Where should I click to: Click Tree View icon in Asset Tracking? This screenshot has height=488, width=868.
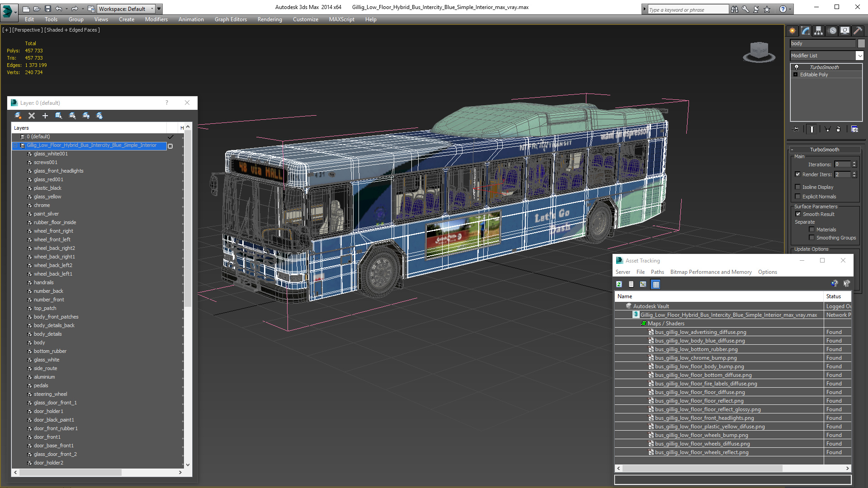pyautogui.click(x=643, y=284)
